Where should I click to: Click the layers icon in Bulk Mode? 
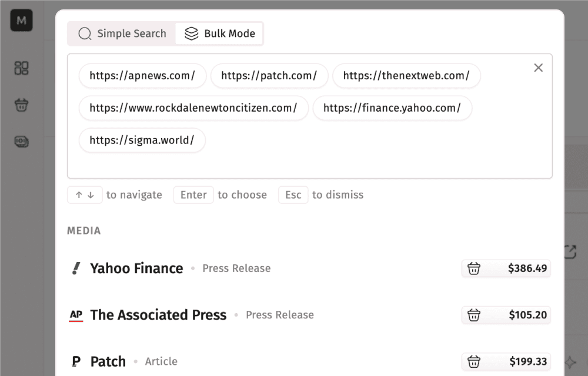click(x=191, y=33)
